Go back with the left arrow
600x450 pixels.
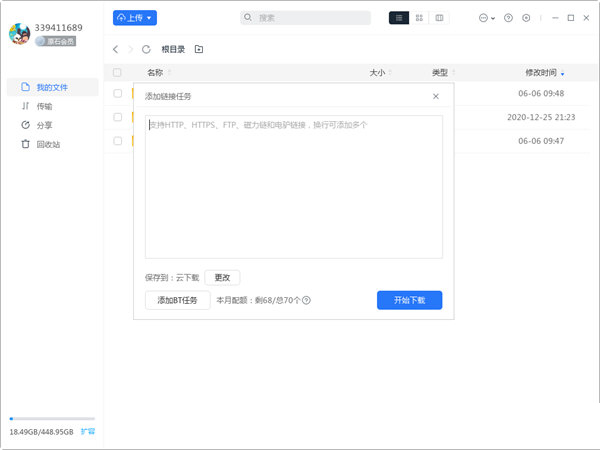[x=116, y=49]
